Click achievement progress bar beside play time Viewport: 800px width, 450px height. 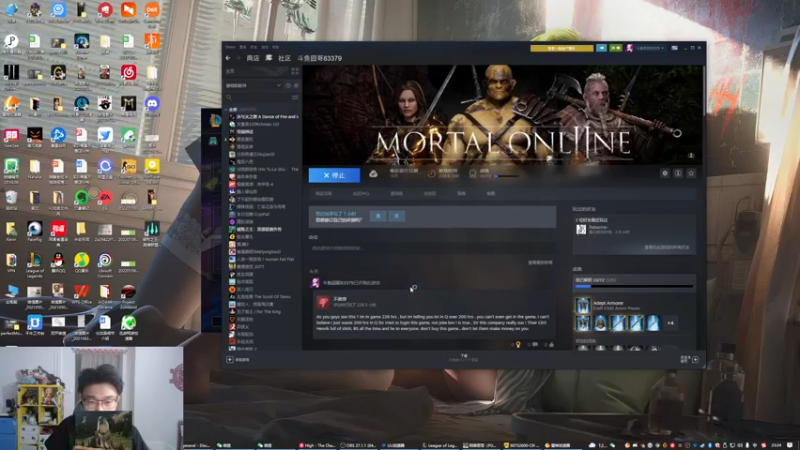pyautogui.click(x=506, y=176)
